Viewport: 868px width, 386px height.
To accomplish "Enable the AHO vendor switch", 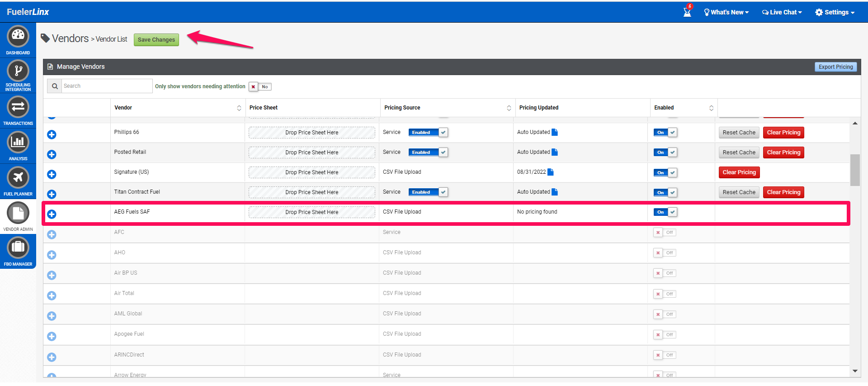I will [x=665, y=253].
